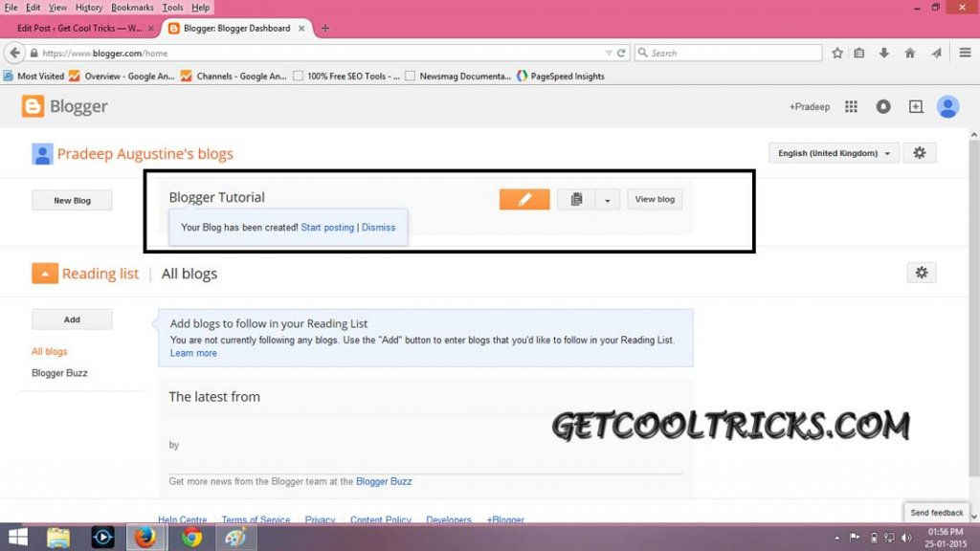980x551 pixels.
Task: Click the View blog button
Action: point(655,199)
